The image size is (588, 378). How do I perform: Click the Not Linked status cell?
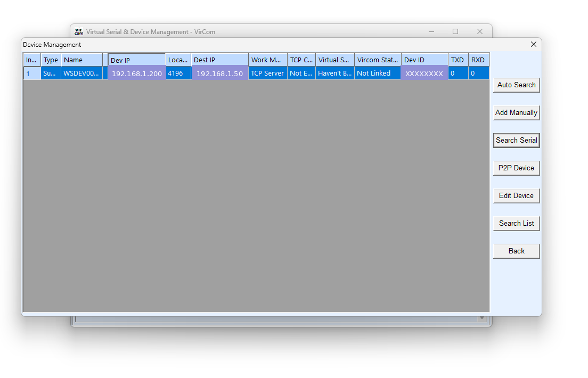pyautogui.click(x=378, y=73)
